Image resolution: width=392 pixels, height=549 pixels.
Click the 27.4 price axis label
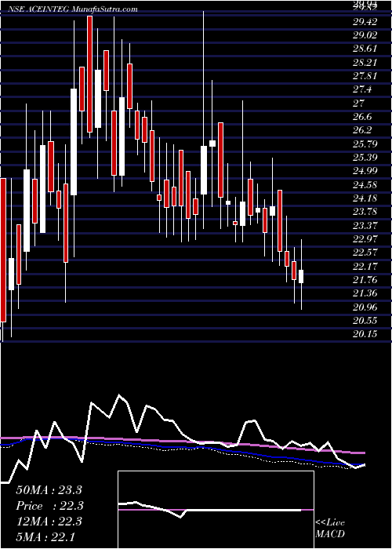362,89
